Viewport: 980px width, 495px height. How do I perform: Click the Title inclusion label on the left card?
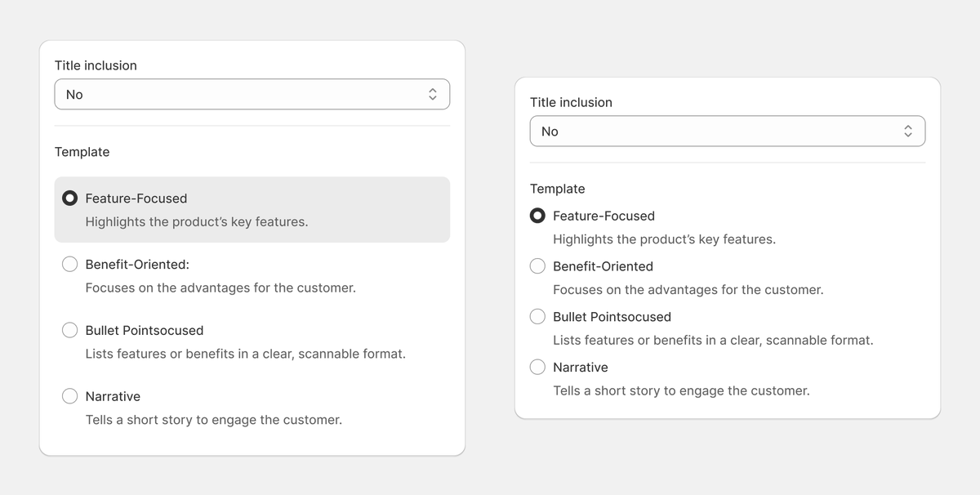pyautogui.click(x=96, y=65)
